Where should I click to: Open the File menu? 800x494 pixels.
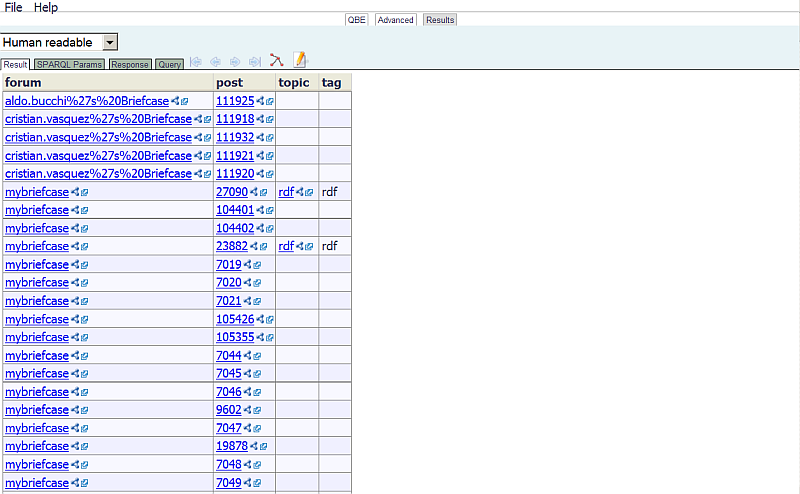(x=14, y=7)
